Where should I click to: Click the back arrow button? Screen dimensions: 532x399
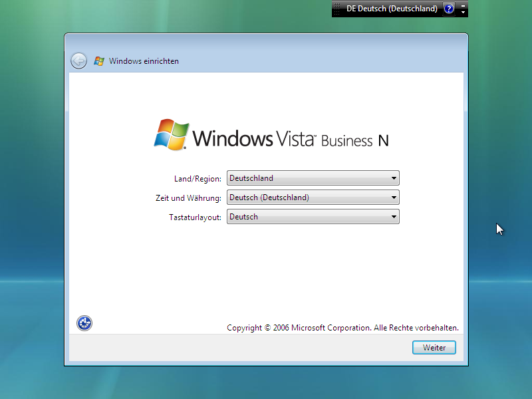click(x=78, y=61)
